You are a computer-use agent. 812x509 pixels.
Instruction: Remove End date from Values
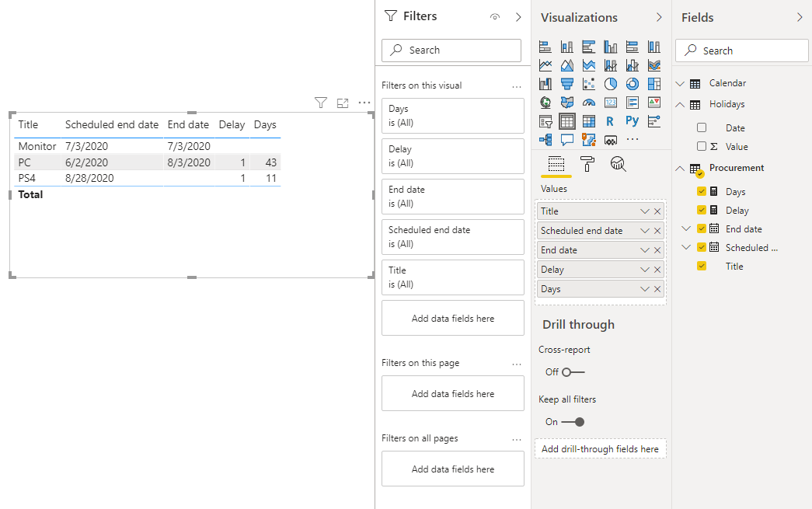657,250
